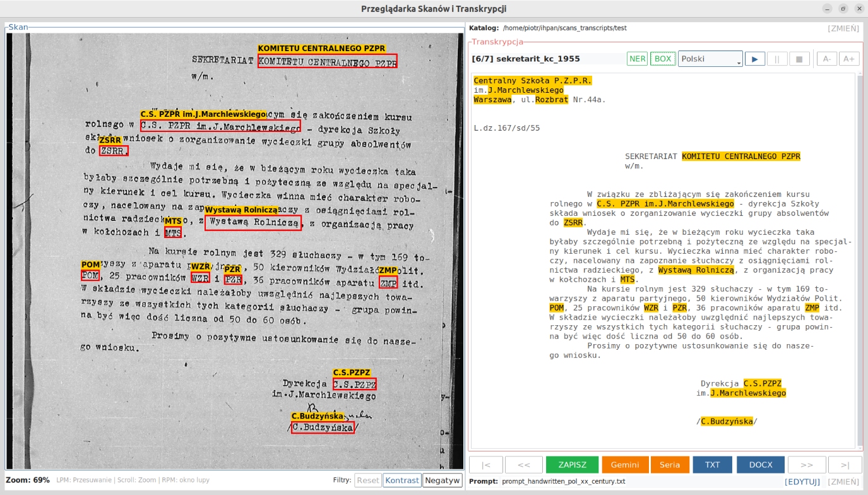Export transcription as TXT

pyautogui.click(x=713, y=465)
